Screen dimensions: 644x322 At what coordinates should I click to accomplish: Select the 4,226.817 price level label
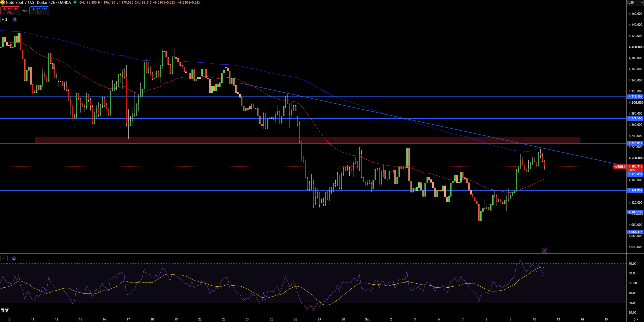click(x=635, y=143)
